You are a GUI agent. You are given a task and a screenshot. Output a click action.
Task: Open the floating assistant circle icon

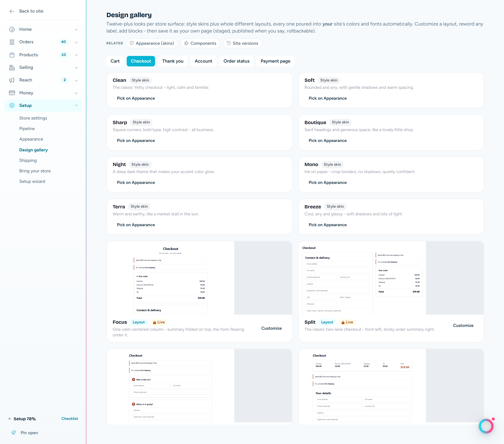click(486, 426)
